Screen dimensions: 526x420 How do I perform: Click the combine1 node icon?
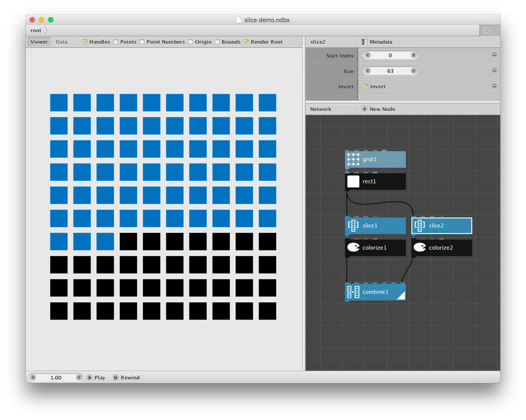(x=353, y=292)
